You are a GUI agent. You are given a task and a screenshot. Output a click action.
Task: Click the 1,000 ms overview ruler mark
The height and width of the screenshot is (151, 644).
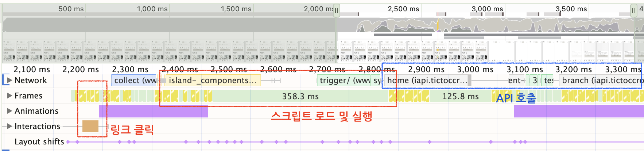[x=152, y=9]
